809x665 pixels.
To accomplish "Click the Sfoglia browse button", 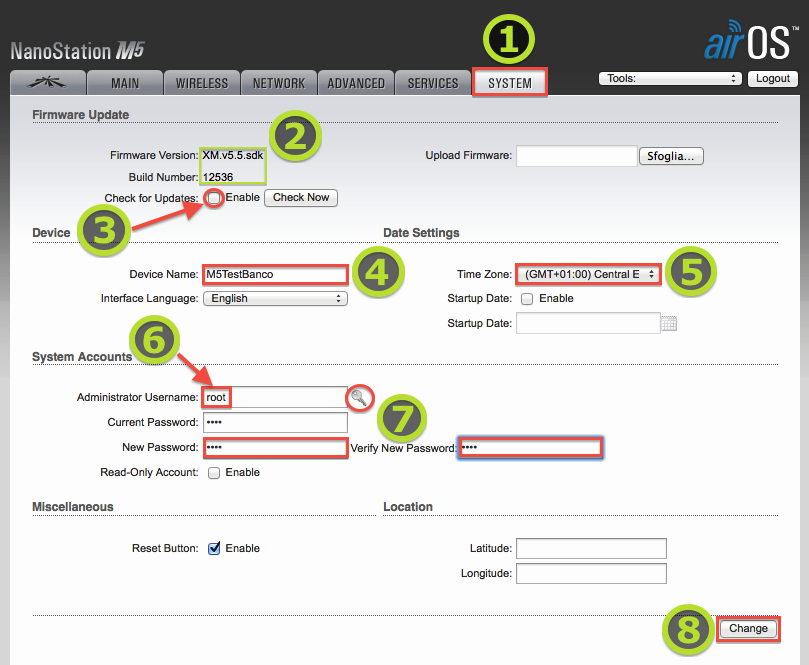I will tap(672, 156).
